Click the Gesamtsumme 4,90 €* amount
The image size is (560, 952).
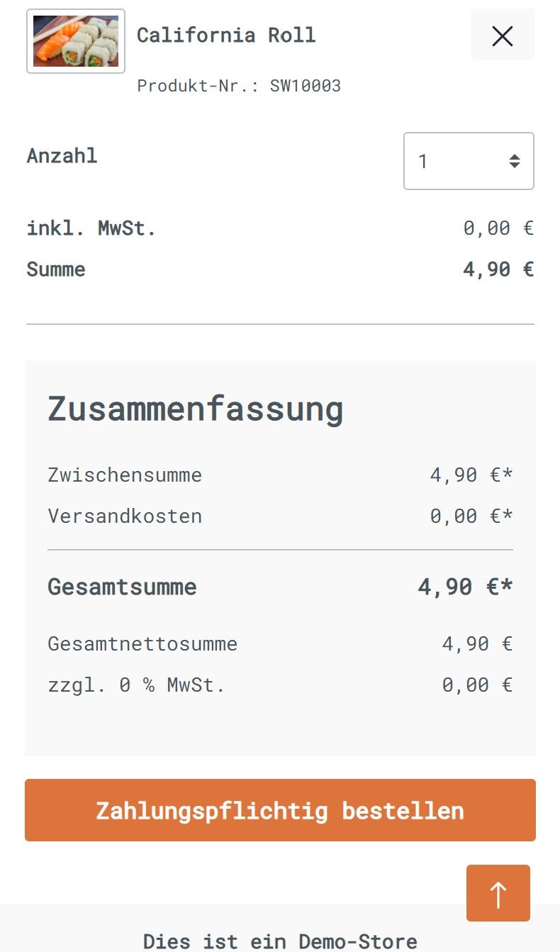point(465,587)
